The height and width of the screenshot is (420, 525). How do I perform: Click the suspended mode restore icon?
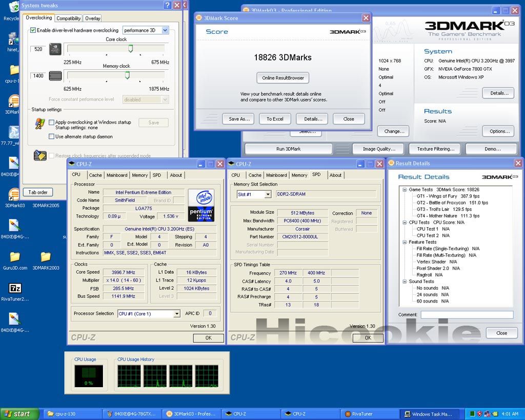point(40,155)
